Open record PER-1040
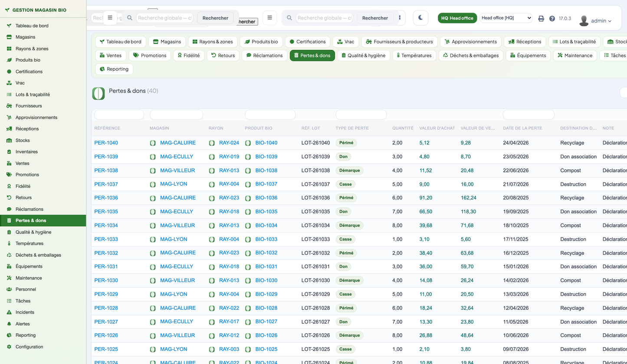The width and height of the screenshot is (627, 364). [106, 143]
